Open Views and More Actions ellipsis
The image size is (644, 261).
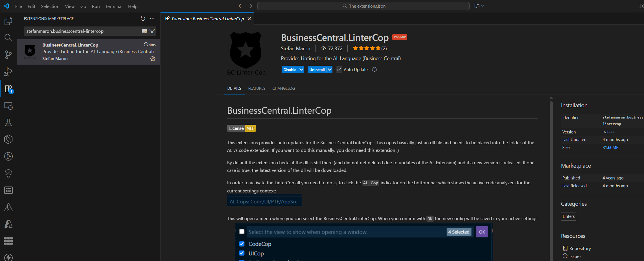click(152, 19)
